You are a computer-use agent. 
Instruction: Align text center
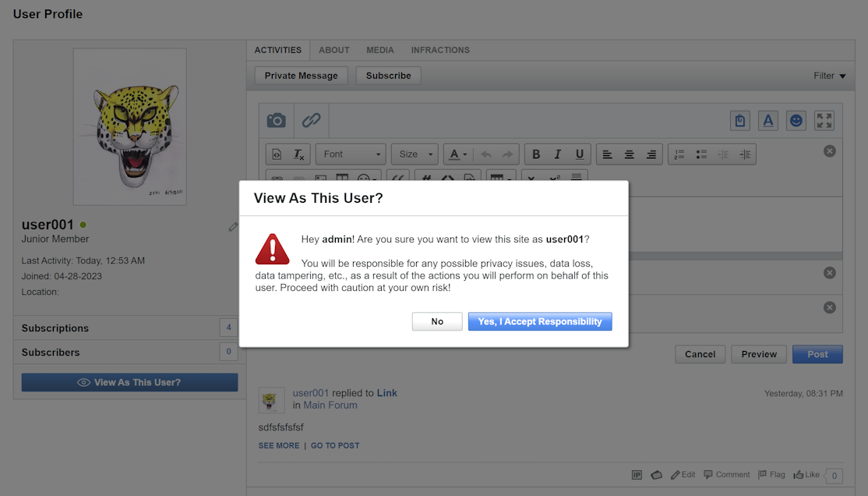click(630, 154)
